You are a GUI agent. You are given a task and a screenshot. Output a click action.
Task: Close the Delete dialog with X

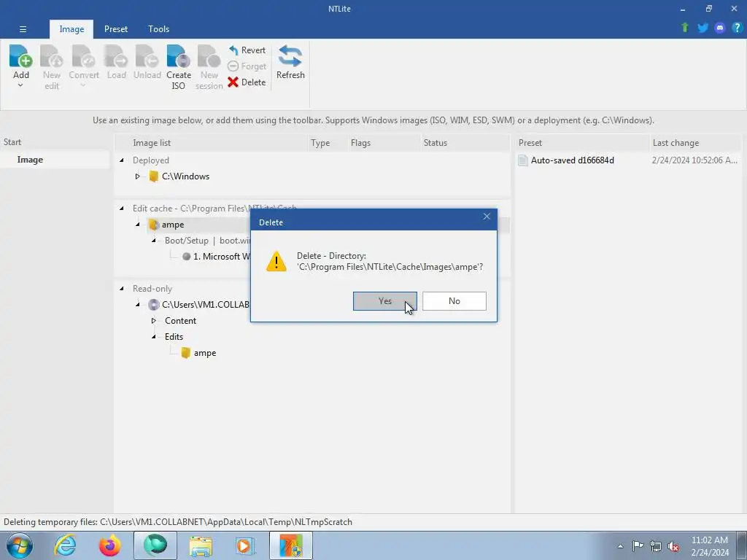pyautogui.click(x=487, y=217)
